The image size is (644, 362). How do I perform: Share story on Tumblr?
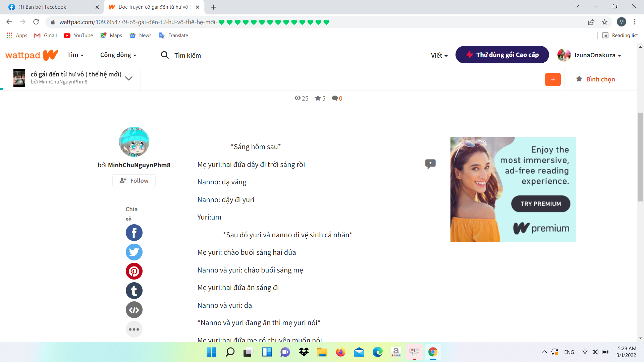click(x=134, y=291)
